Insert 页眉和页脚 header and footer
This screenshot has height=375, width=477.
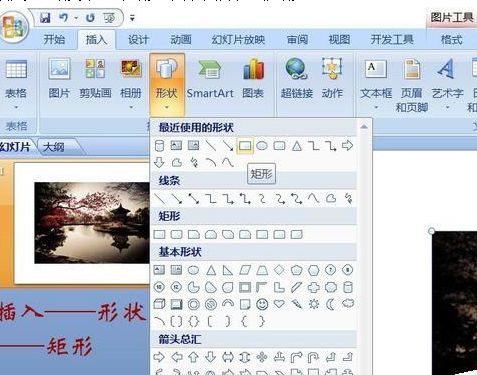point(412,85)
